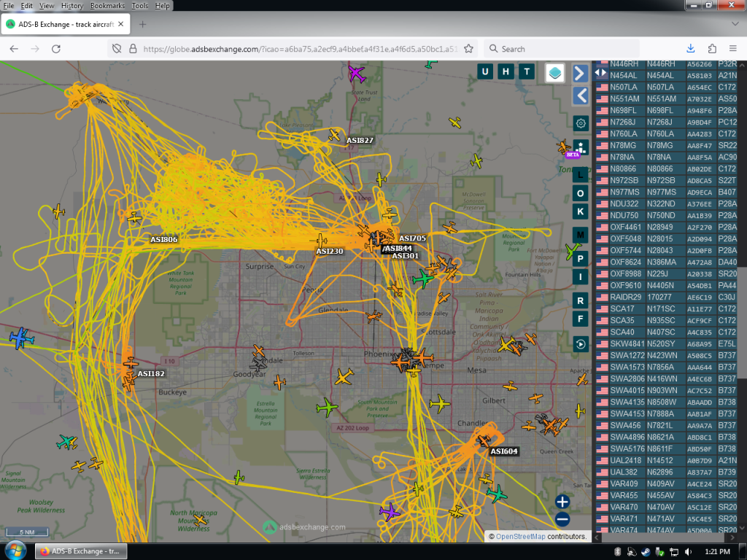Go back to the previous page
The height and width of the screenshot is (560, 747).
click(x=14, y=49)
